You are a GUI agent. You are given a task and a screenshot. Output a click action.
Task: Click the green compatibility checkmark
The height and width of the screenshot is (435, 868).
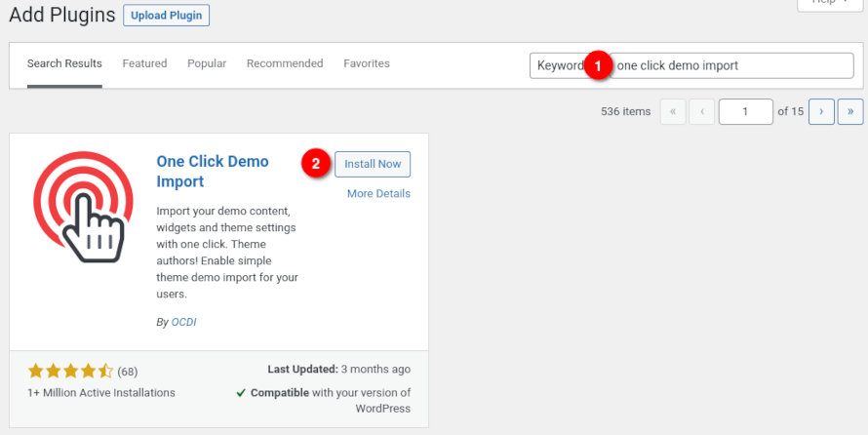tap(241, 393)
